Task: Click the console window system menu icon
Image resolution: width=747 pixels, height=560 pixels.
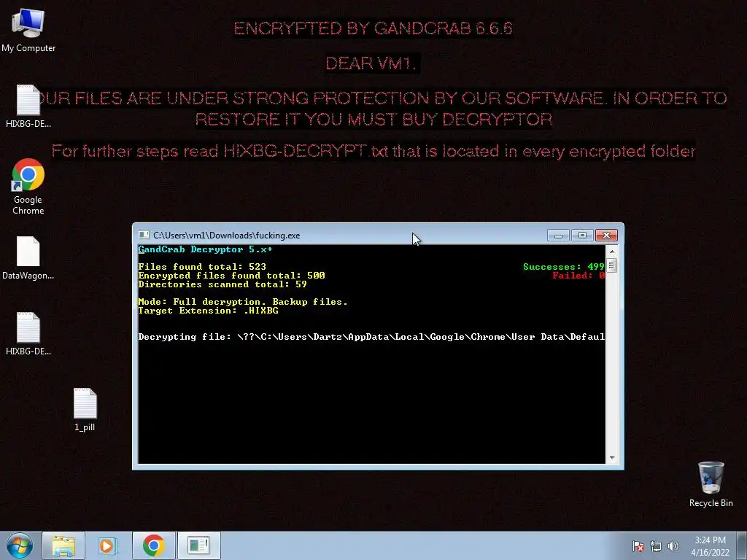Action: 144,236
